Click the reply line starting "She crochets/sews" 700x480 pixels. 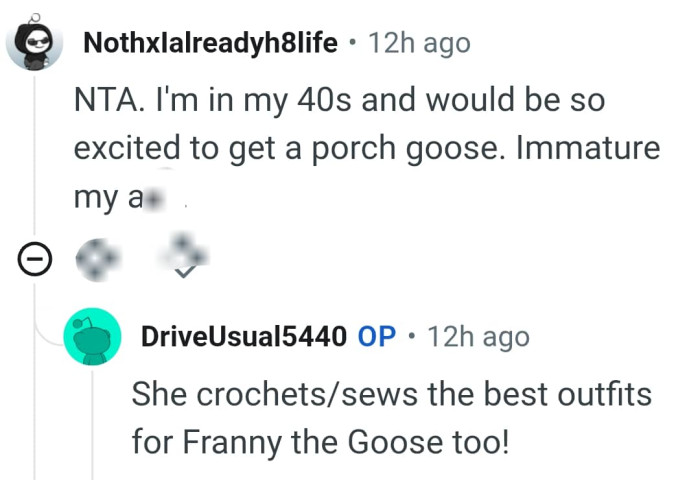point(391,393)
